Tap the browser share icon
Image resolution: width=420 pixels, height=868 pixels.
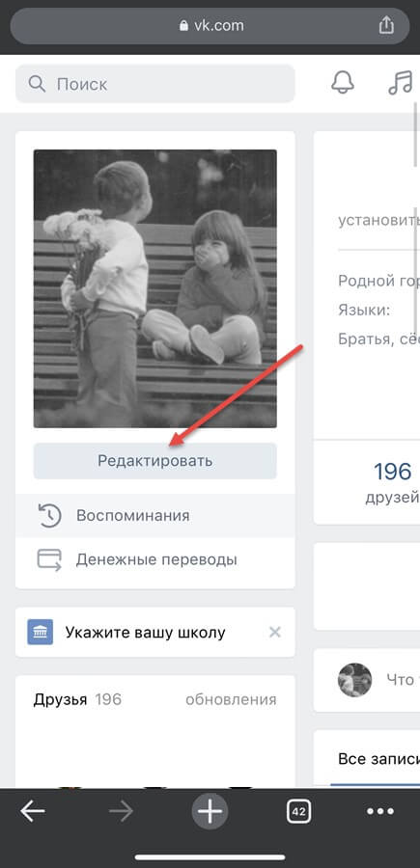tap(386, 25)
